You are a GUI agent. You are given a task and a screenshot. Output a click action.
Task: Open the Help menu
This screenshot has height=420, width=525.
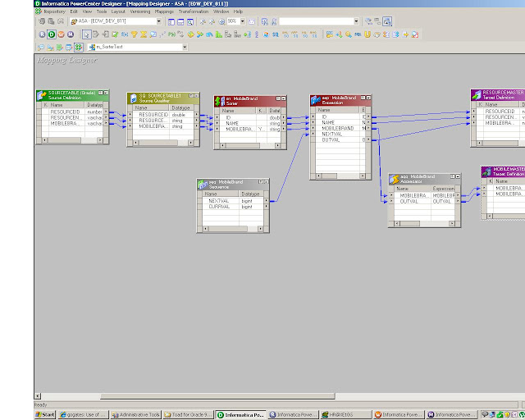click(x=238, y=11)
